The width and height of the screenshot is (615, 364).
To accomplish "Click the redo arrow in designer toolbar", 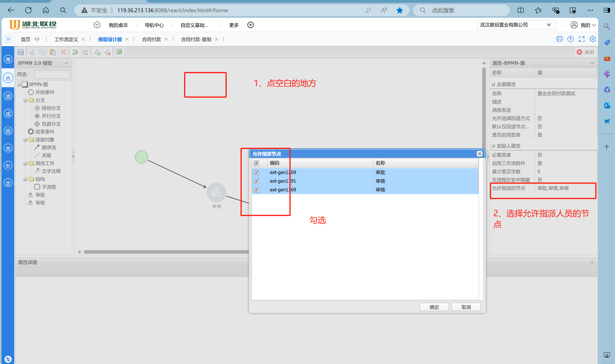I will 85,52.
